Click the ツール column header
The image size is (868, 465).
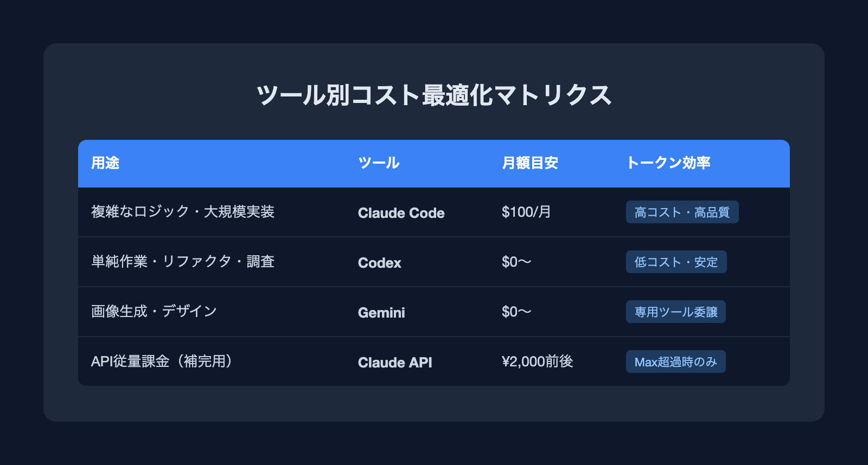click(x=379, y=163)
